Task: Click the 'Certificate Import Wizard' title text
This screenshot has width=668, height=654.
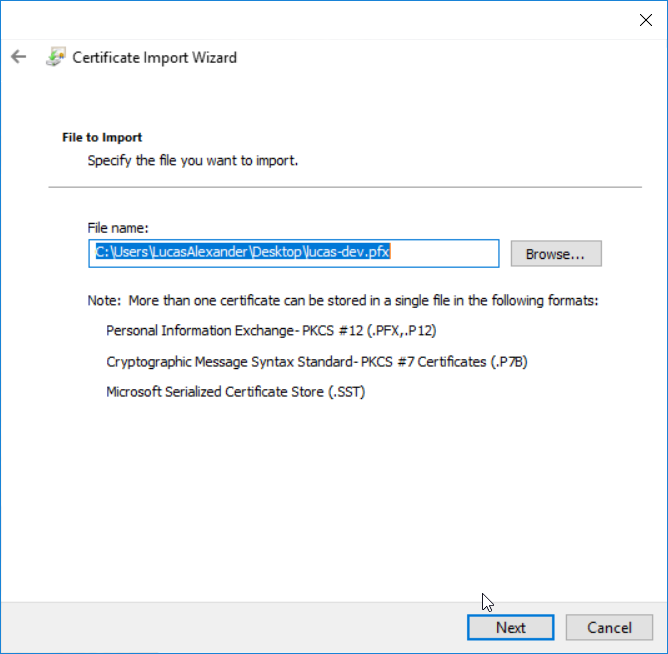Action: click(x=154, y=58)
